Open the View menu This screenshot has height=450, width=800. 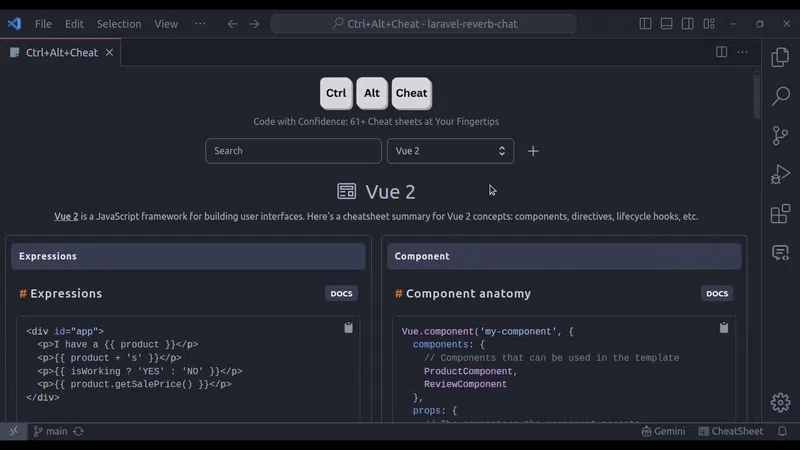[166, 24]
